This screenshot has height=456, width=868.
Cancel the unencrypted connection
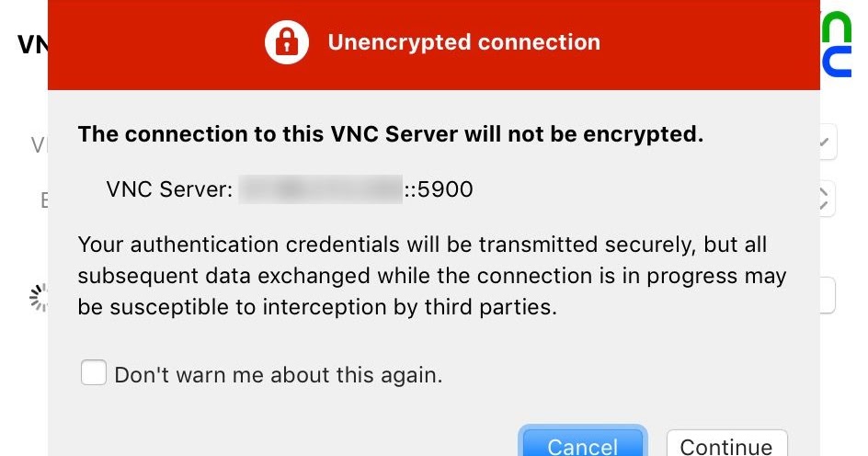(x=583, y=441)
